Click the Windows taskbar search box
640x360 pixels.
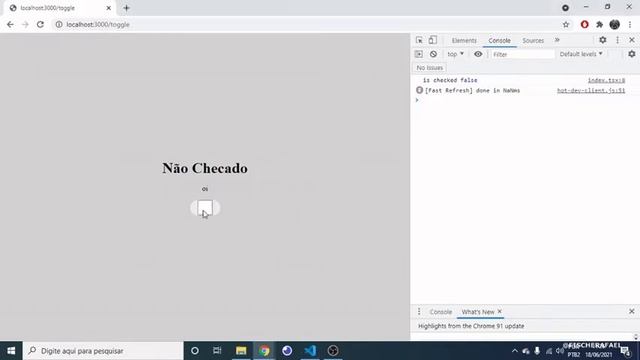pos(103,351)
